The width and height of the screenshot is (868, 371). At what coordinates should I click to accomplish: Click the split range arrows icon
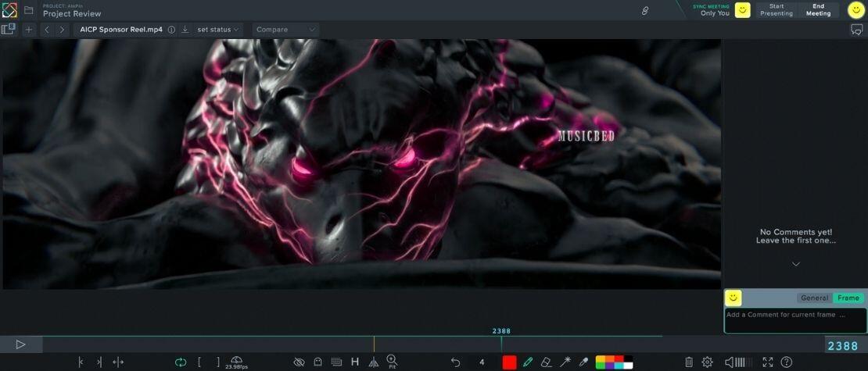click(118, 362)
